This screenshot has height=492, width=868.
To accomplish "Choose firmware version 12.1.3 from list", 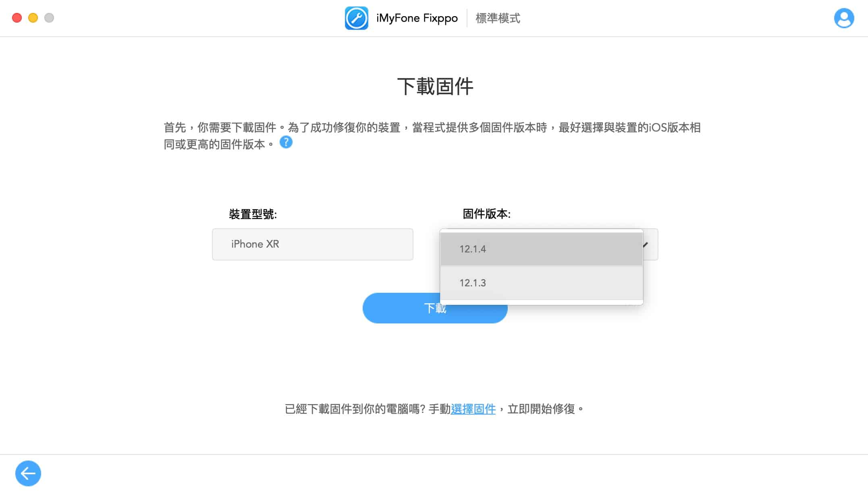I will (541, 283).
